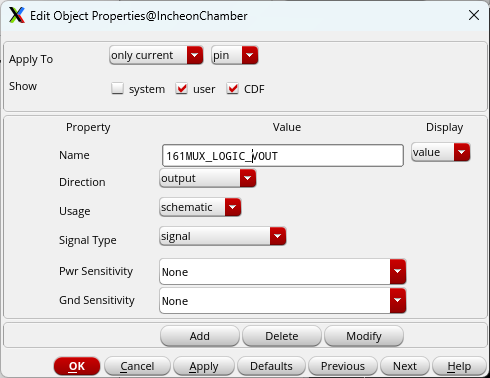Go to the Previous object
Viewport: 490px width, 378px height.
(x=343, y=366)
